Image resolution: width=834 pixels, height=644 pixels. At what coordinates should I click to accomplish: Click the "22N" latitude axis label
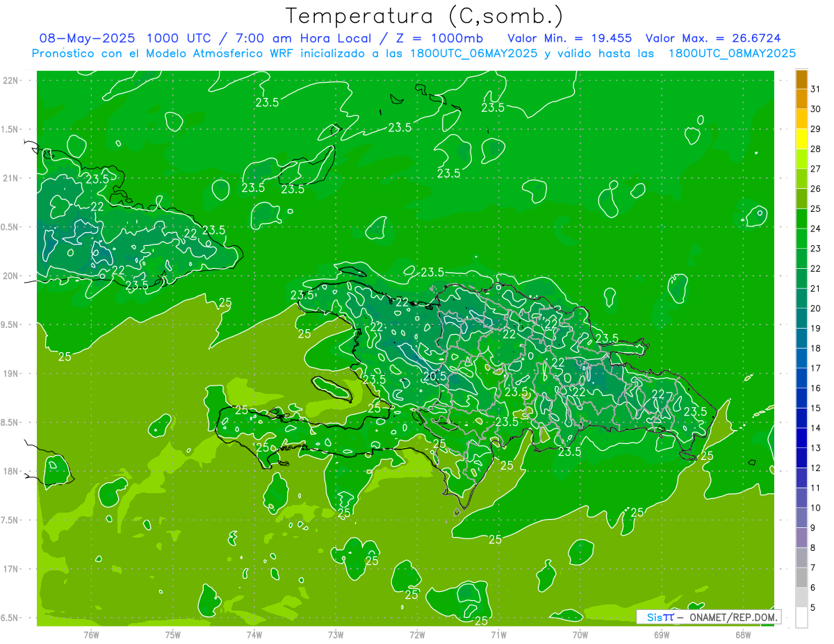[10, 81]
